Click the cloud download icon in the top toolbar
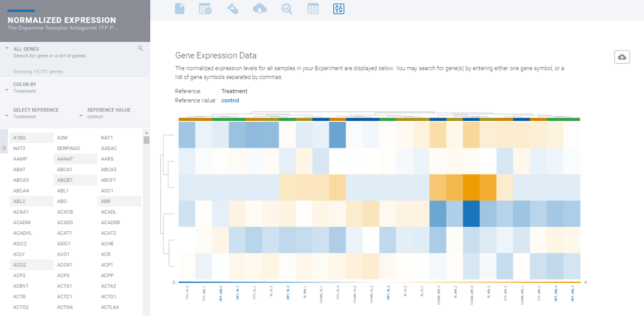Screen dimensions: 644x316 (259, 9)
